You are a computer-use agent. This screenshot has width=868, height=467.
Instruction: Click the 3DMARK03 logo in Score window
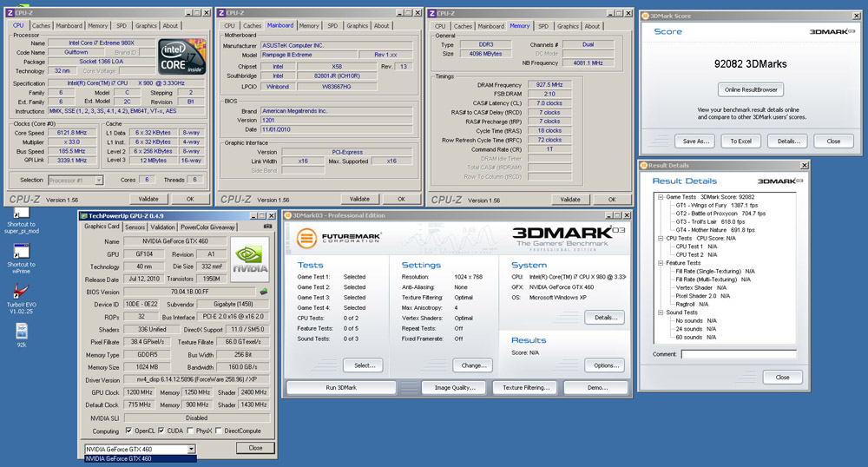pyautogui.click(x=832, y=31)
